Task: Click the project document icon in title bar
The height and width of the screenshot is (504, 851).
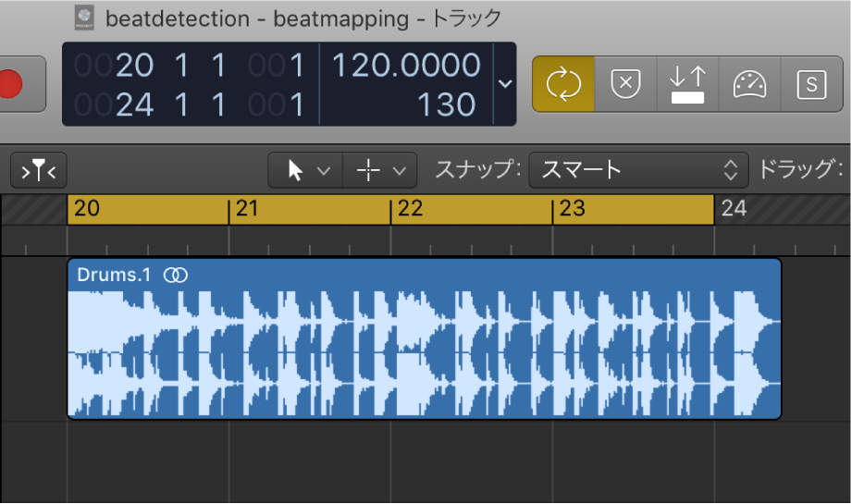Action: pyautogui.click(x=83, y=18)
